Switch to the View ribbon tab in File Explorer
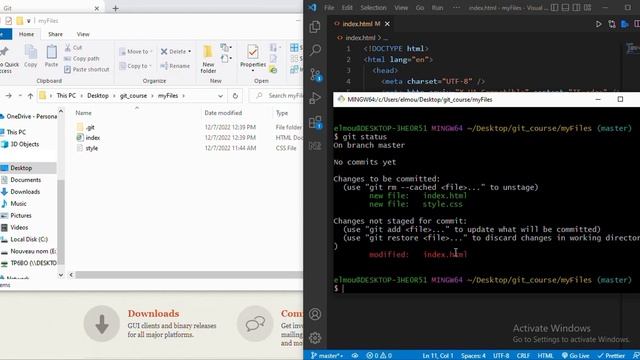 [83, 34]
